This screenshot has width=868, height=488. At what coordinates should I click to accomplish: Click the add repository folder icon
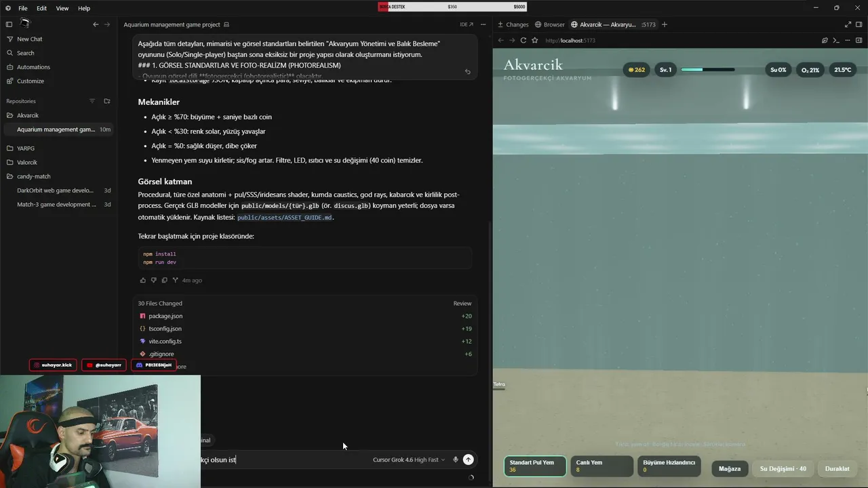point(107,101)
